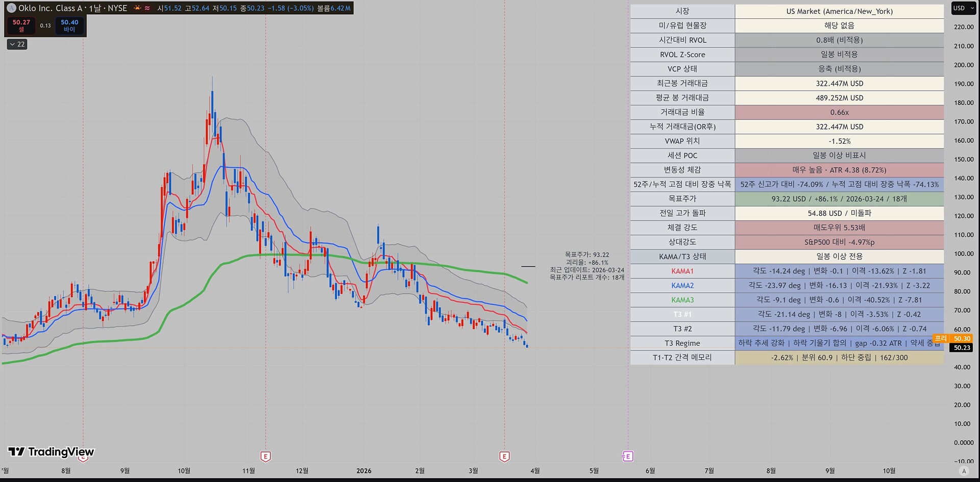Click the 0.13 spread value
980x482 pixels.
tap(45, 26)
